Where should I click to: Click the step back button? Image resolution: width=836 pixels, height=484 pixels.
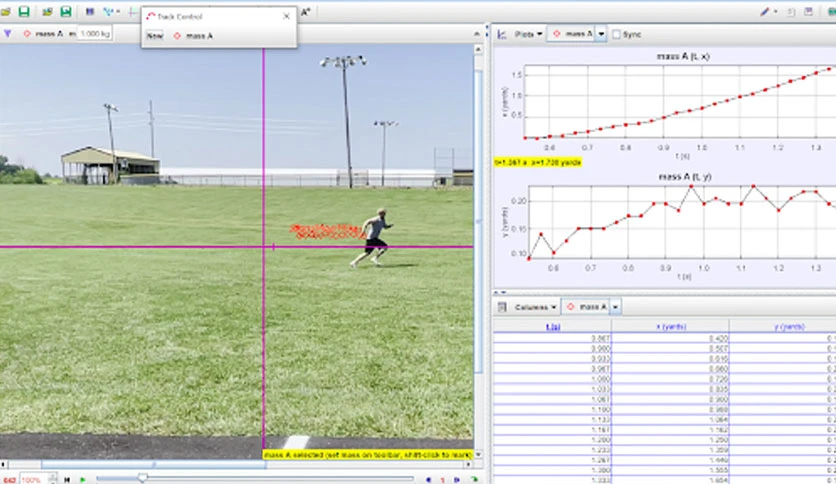[x=428, y=480]
